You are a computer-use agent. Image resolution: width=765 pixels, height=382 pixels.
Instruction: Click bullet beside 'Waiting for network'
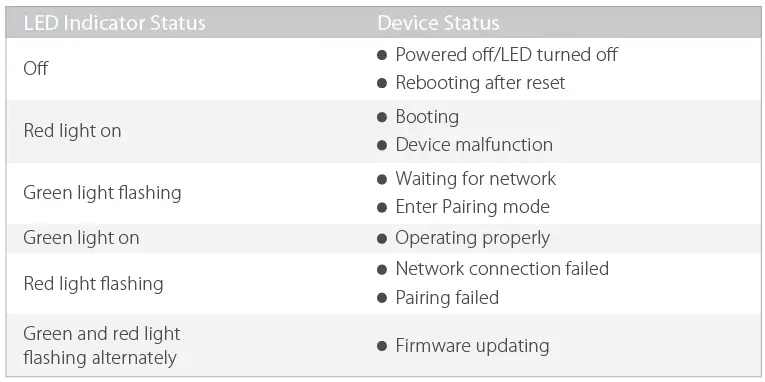pos(382,179)
